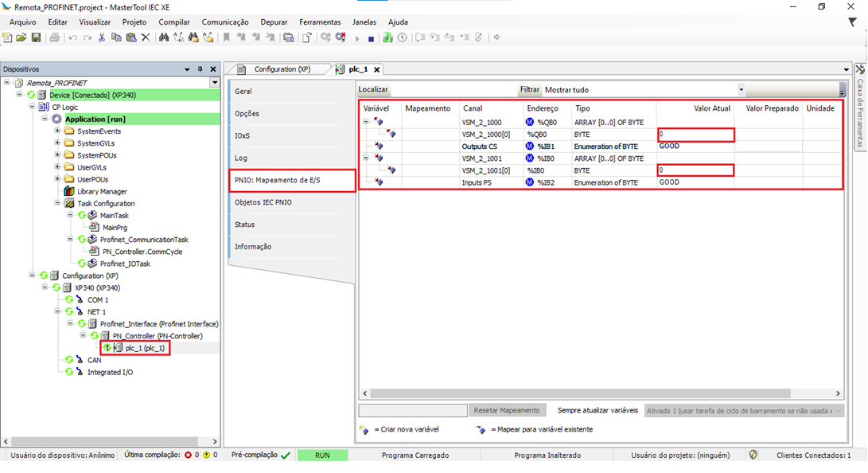This screenshot has height=473, width=868.
Task: Open the Filtrar 'Mostrar tudo' dropdown
Action: [741, 90]
